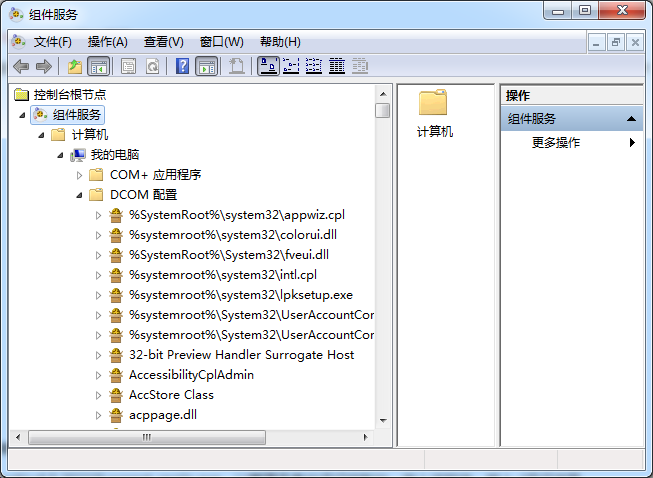Click the Properties toolbar icon
This screenshot has height=478, width=653.
pyautogui.click(x=128, y=66)
